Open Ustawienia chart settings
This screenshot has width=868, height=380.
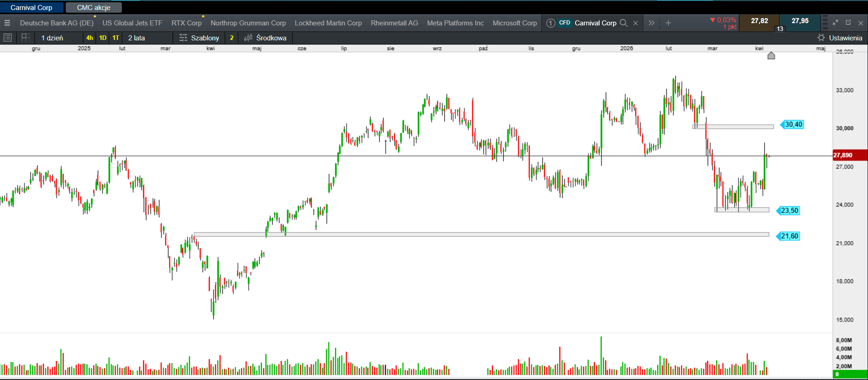tap(840, 38)
